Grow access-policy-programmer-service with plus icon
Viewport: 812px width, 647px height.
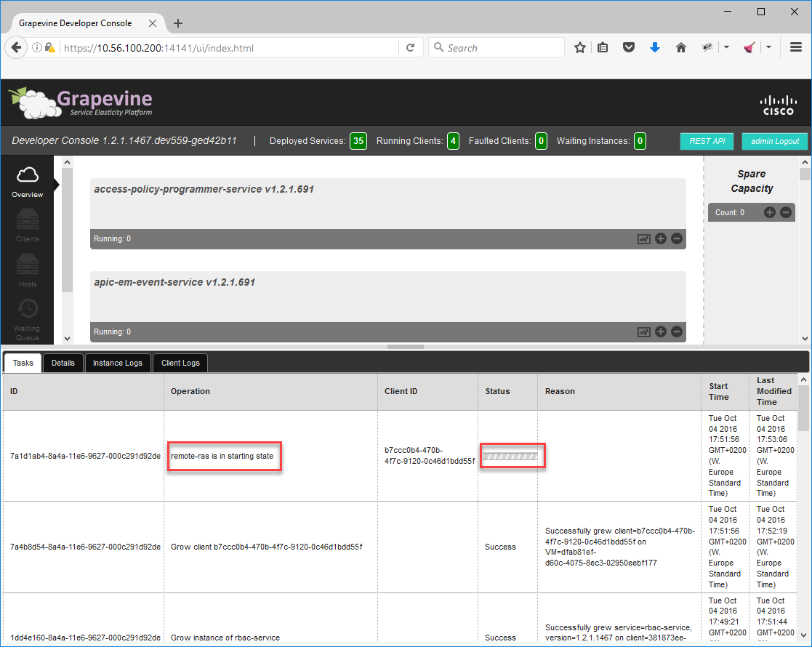tap(661, 238)
